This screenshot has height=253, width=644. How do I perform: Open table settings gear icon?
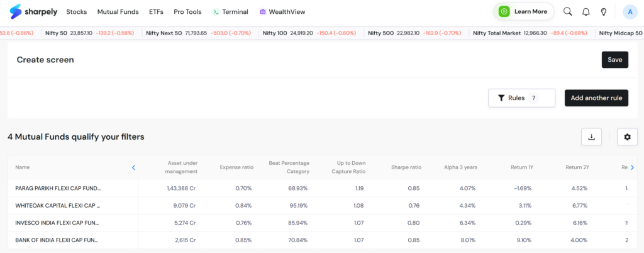627,137
